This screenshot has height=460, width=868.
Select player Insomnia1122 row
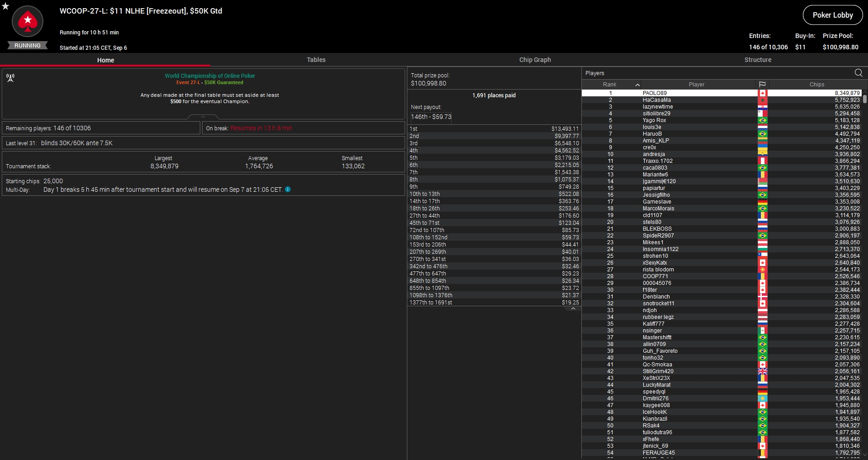[x=722, y=249]
